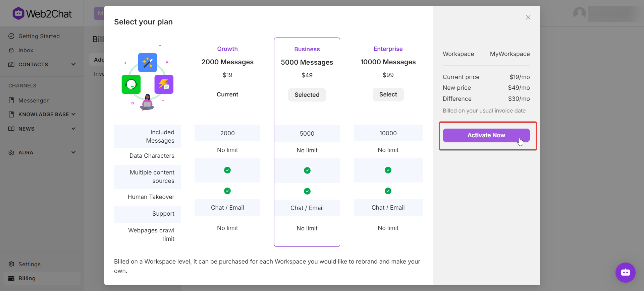Click the Growth plan title
Viewport: 644px width, 291px height.
[x=227, y=49]
